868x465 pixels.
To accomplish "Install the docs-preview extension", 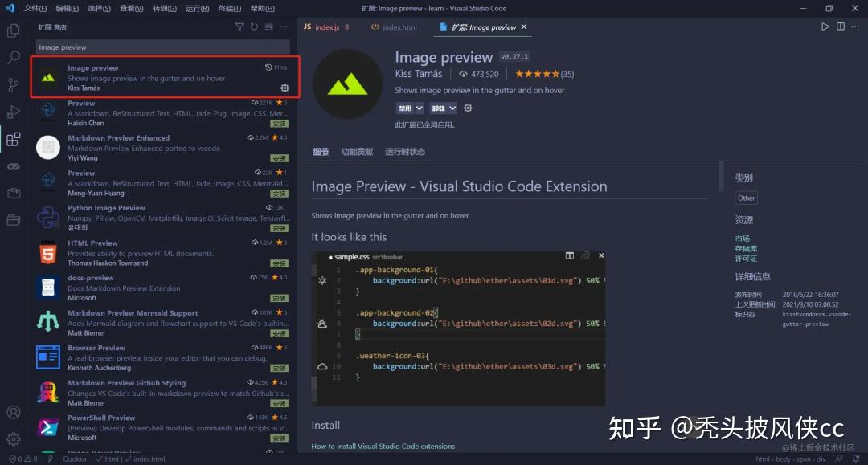I will click(280, 299).
